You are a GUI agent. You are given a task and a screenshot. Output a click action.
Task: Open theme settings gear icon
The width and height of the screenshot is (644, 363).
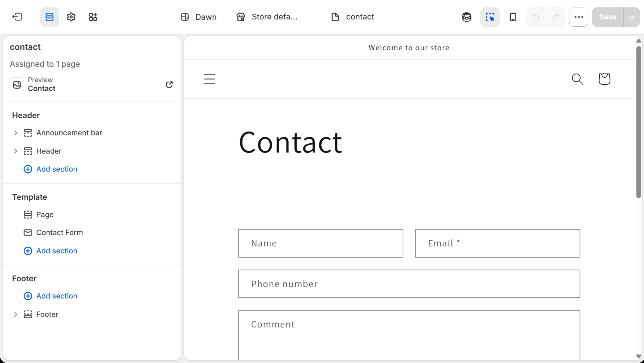(71, 17)
